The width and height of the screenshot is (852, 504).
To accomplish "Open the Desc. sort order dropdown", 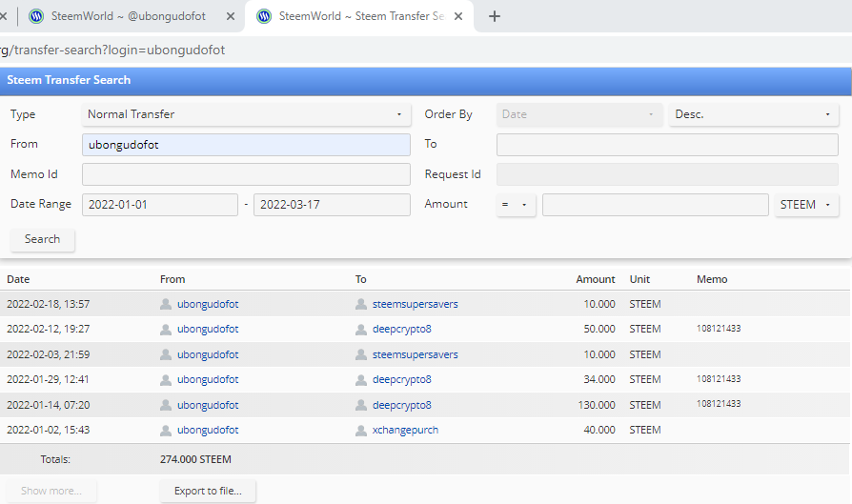I will pyautogui.click(x=754, y=114).
